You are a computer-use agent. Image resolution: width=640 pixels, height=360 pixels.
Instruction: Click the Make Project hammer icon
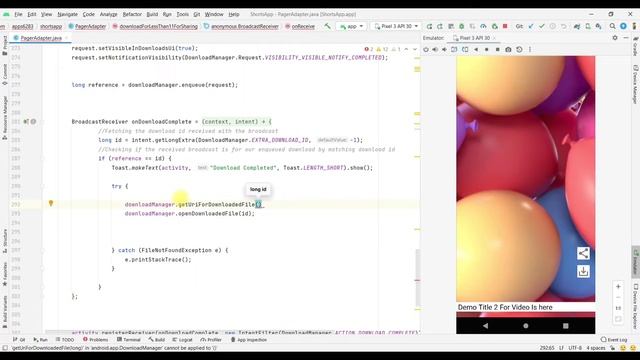327,26
